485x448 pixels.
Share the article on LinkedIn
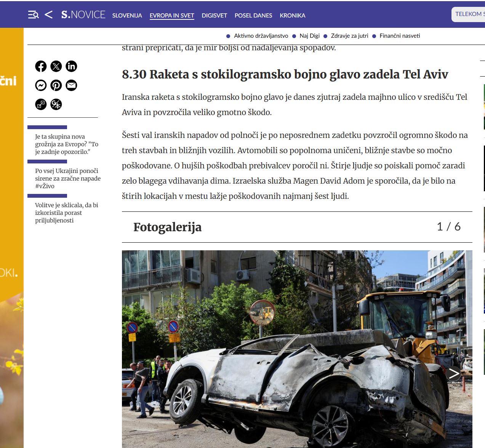71,66
